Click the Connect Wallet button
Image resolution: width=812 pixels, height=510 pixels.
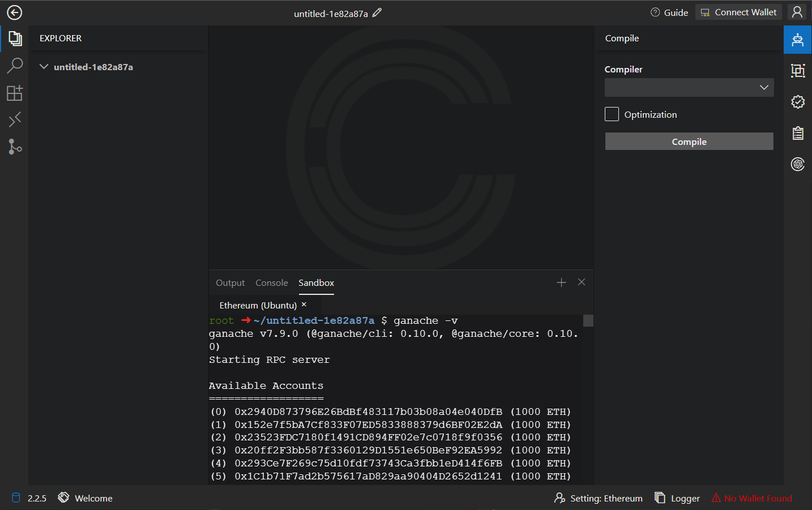(x=738, y=12)
